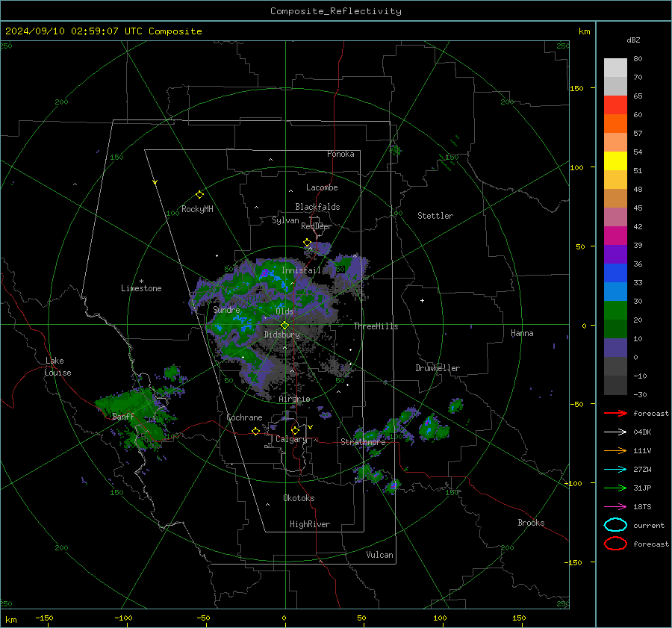Click the Blackfalds town label
Image resolution: width=672 pixels, height=628 pixels.
(x=317, y=207)
